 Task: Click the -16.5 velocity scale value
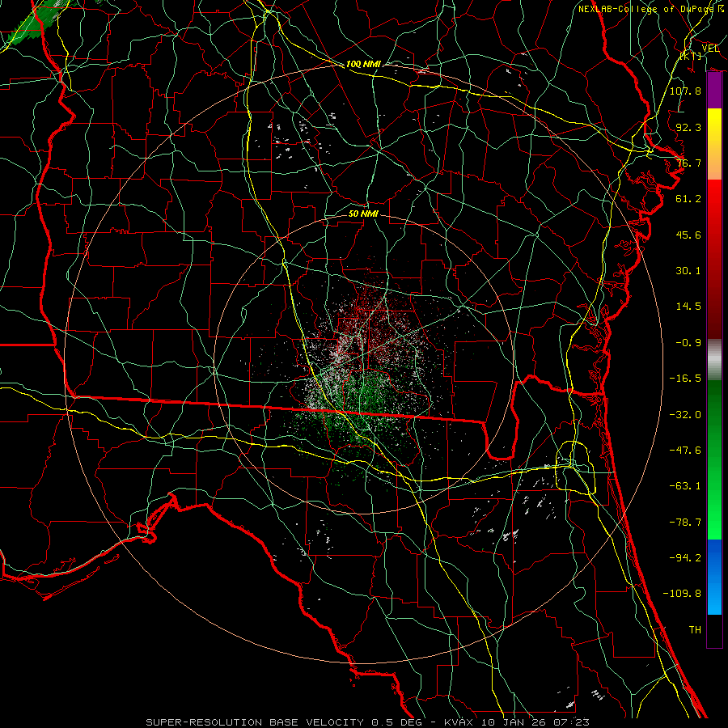click(x=685, y=379)
